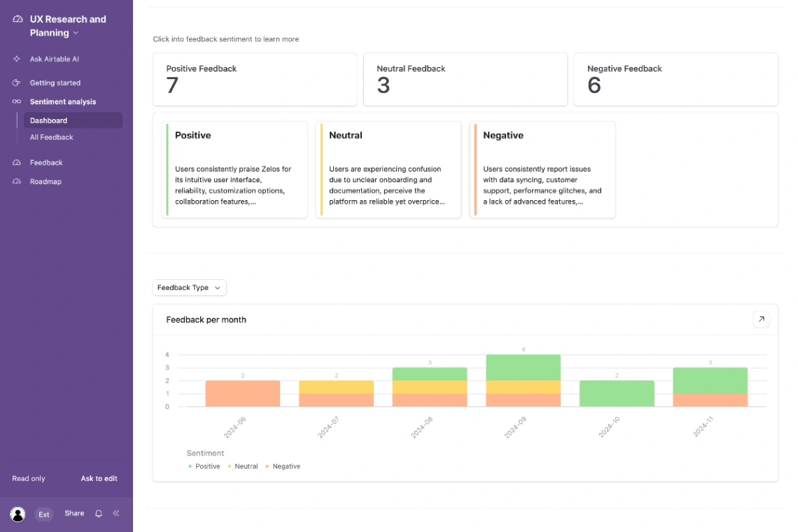Collapse the sidebar with the double-chevron icon
This screenshot has width=798, height=532.
tap(115, 513)
